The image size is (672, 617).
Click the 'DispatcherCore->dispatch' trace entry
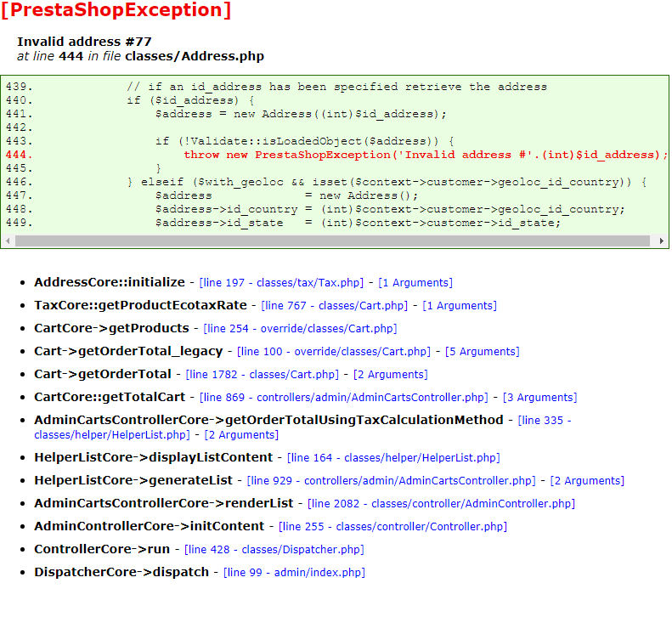click(121, 572)
